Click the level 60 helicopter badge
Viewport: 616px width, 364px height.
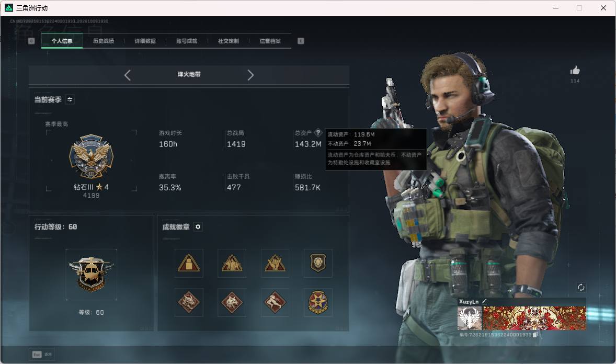click(91, 275)
